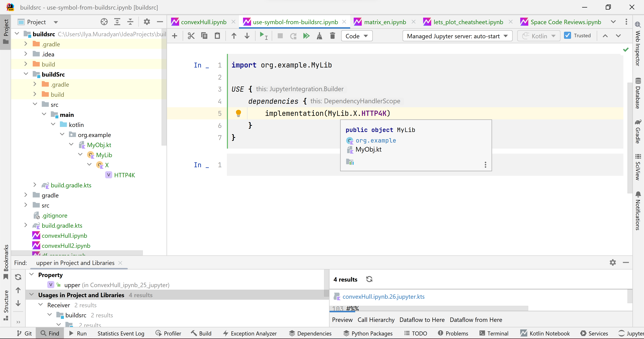Expand the .idea folder

click(25, 54)
